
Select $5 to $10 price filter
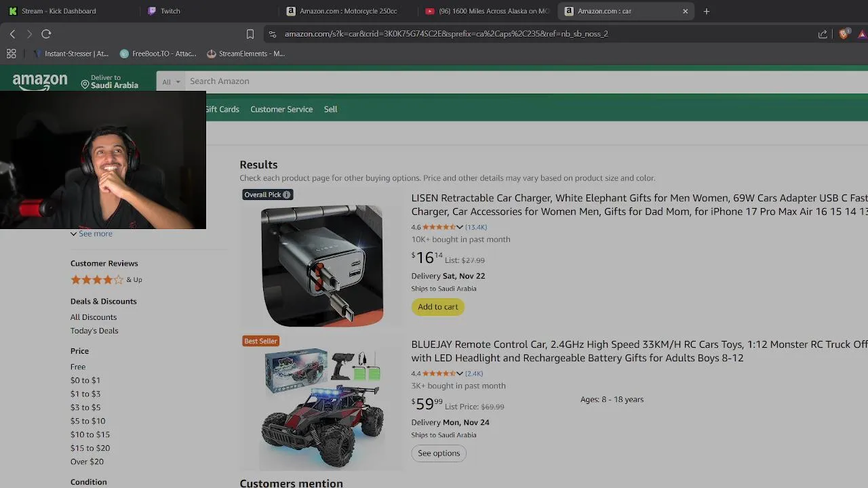click(x=88, y=421)
